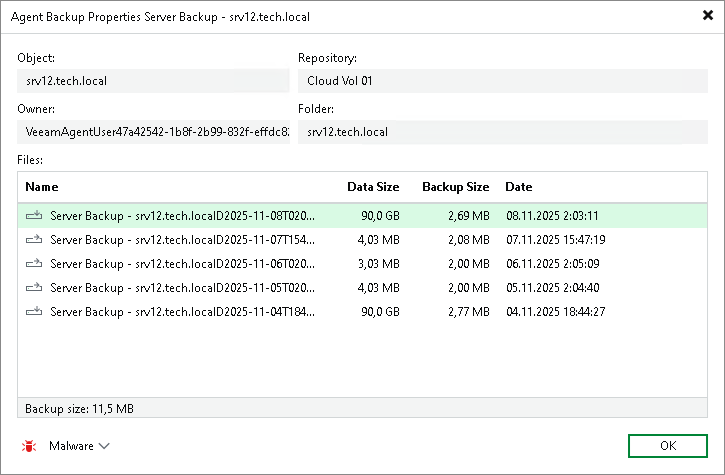Image resolution: width=725 pixels, height=475 pixels.
Task: Click the backup icon for the 06.11.2025 file
Action: [x=34, y=263]
